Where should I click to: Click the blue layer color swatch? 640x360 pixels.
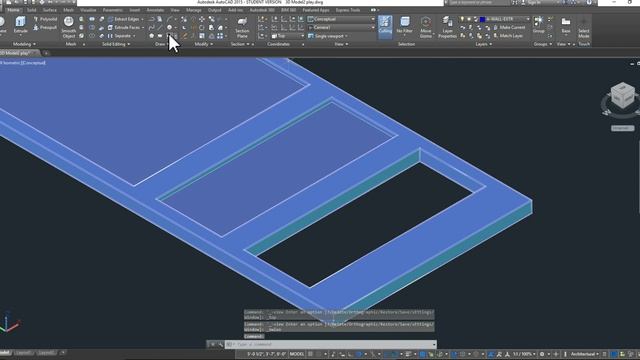point(482,19)
